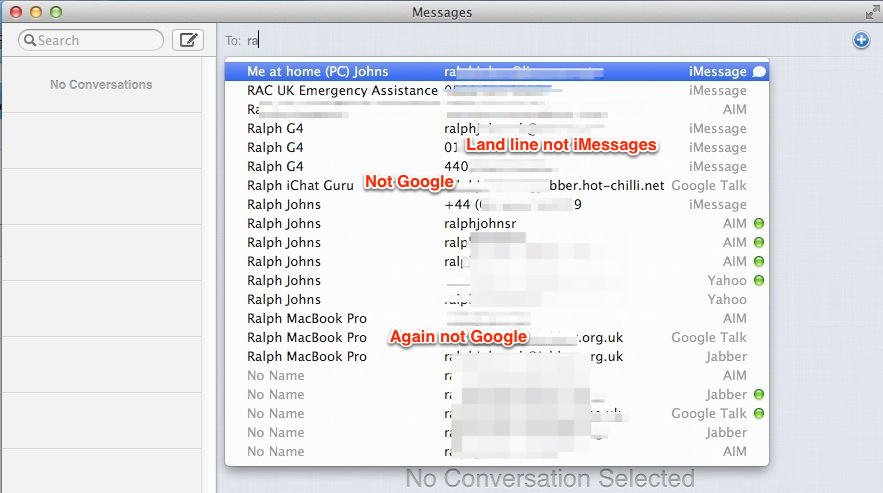Click the red close window button
883x493 pixels.
coord(16,12)
